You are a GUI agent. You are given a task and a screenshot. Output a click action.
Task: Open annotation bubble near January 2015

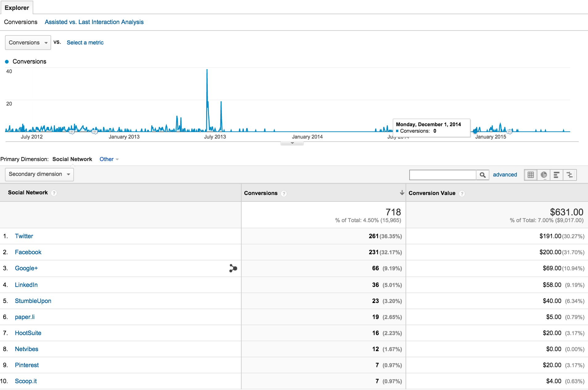[x=509, y=132]
